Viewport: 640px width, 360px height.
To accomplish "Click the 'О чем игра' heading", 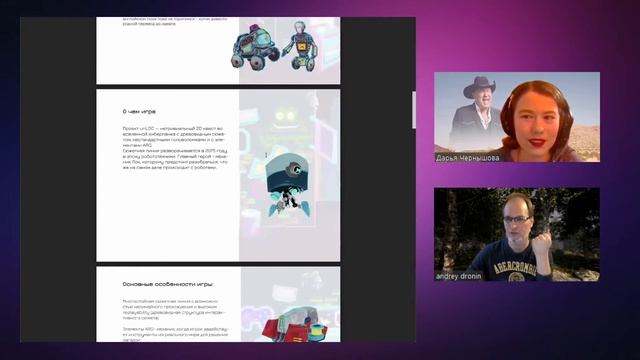I will (x=139, y=111).
